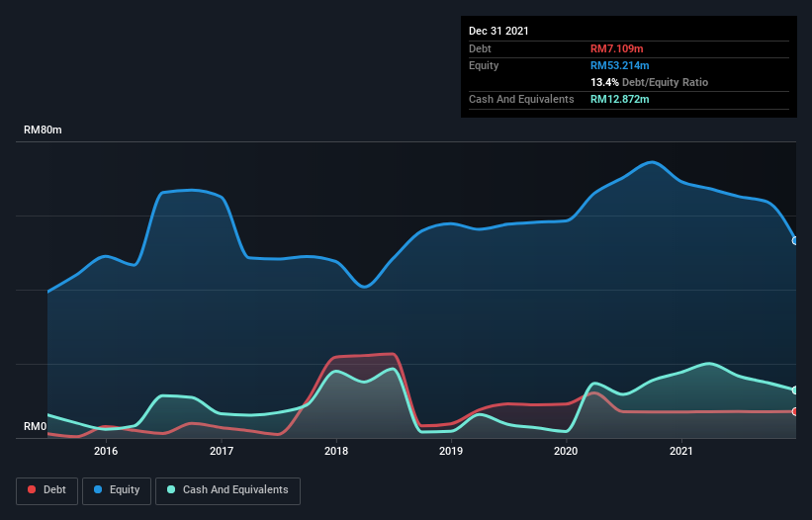The image size is (812, 520).
Task: Click the 13.4% Debt/Equity Ratio text
Action: pos(650,82)
